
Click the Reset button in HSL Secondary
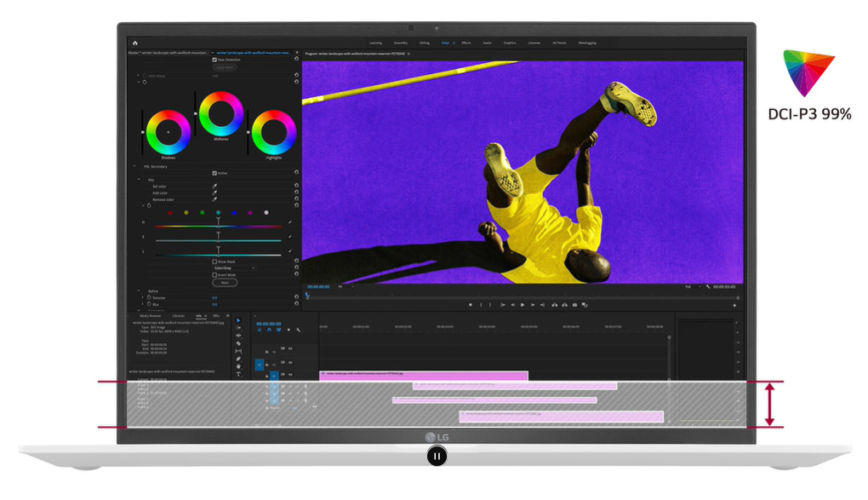(226, 282)
